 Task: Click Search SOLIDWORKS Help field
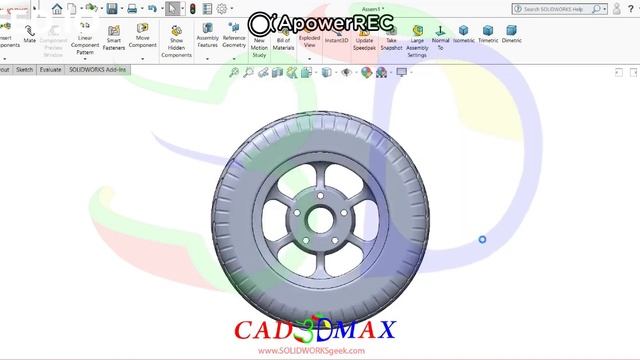[x=558, y=9]
